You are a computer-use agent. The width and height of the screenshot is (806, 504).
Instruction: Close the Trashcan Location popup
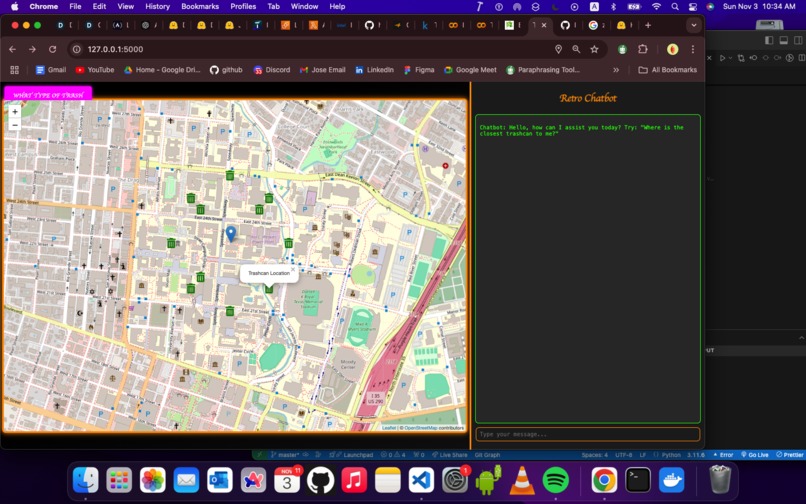(293, 269)
